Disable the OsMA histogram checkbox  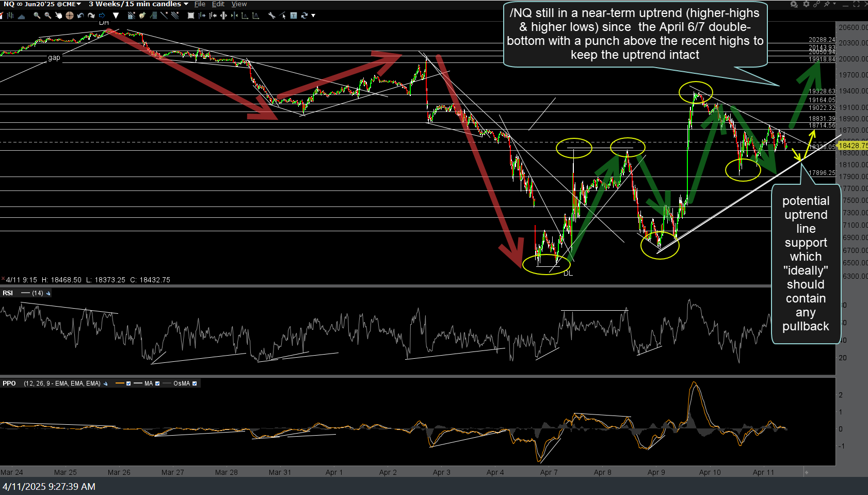195,384
